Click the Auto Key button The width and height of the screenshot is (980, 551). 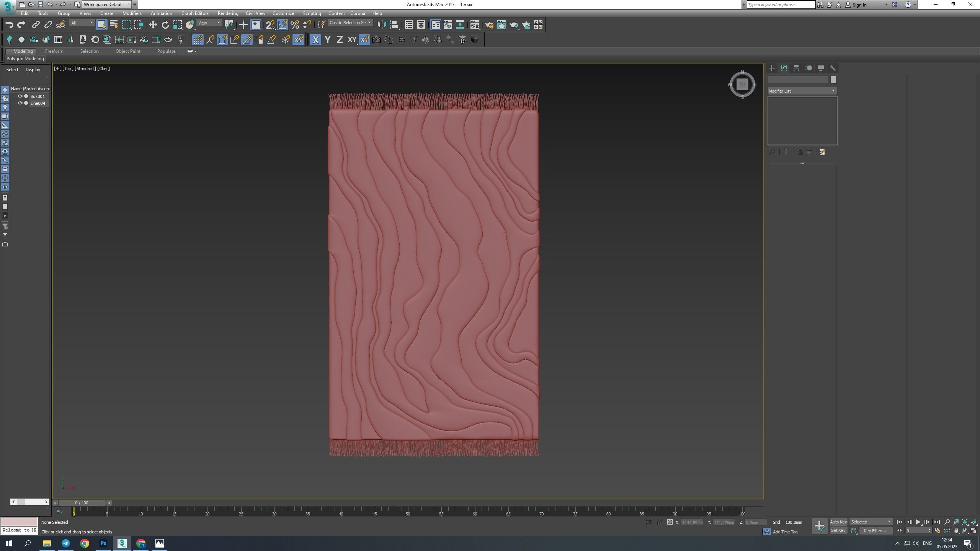[x=838, y=522]
